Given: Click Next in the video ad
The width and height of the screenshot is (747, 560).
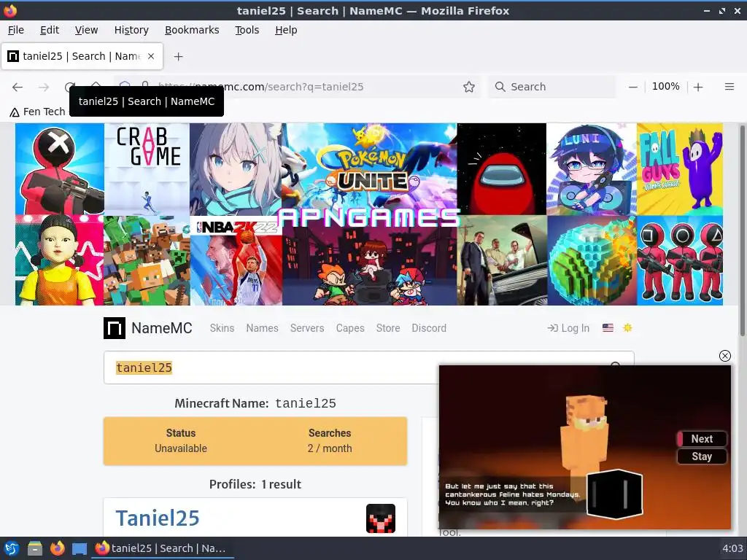Looking at the screenshot, I should click(x=702, y=438).
